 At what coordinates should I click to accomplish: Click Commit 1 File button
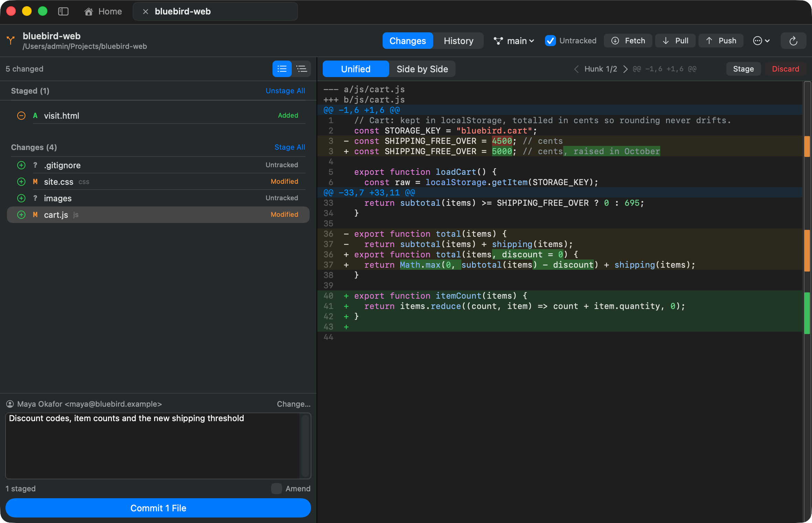point(158,508)
